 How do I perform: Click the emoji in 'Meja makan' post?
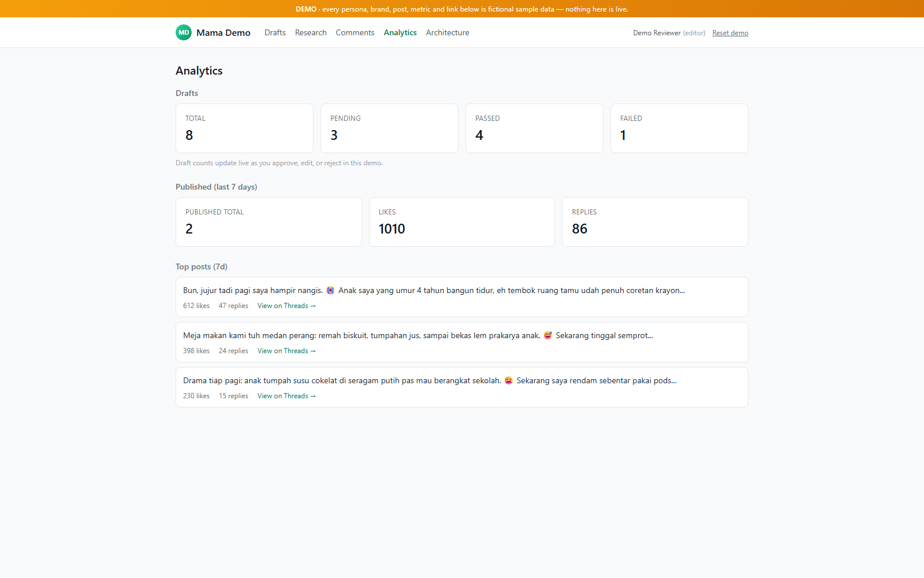[x=548, y=335]
